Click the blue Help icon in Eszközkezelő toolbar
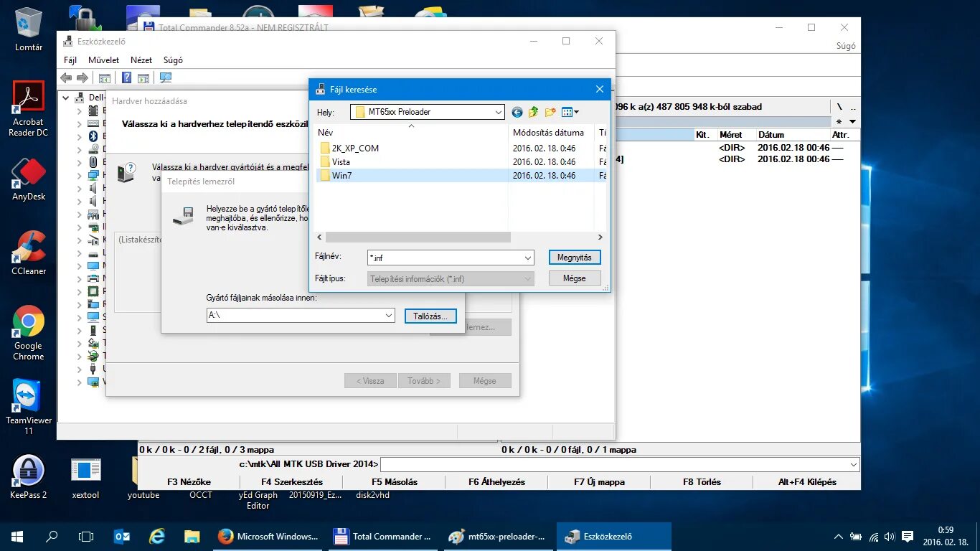980x551 pixels. click(x=127, y=77)
